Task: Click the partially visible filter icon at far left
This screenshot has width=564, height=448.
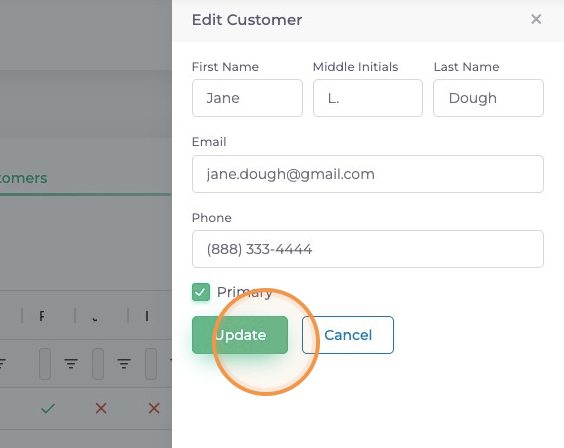Action: pyautogui.click(x=2, y=364)
